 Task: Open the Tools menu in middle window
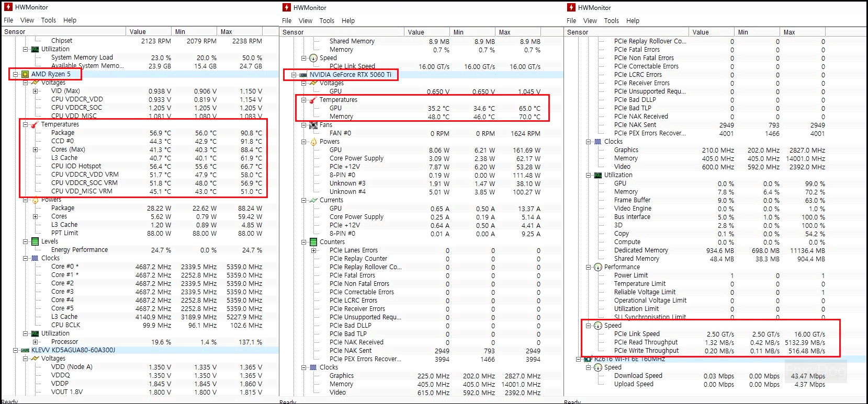pyautogui.click(x=327, y=21)
